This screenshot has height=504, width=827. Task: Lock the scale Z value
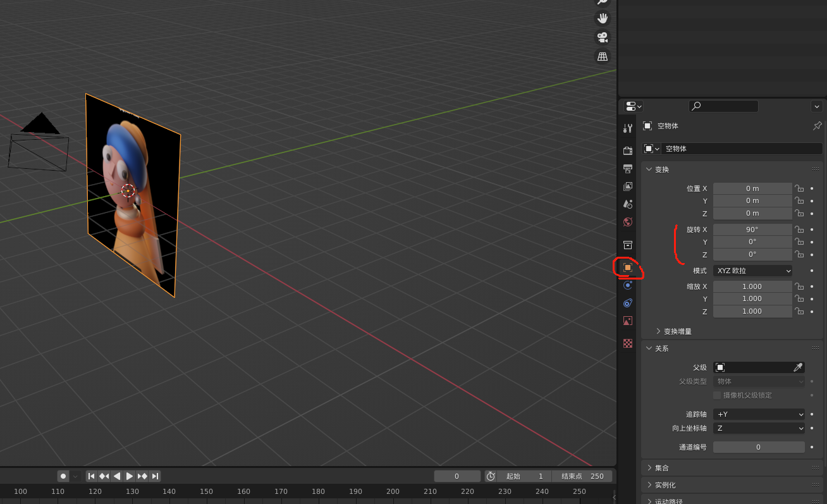tap(799, 311)
